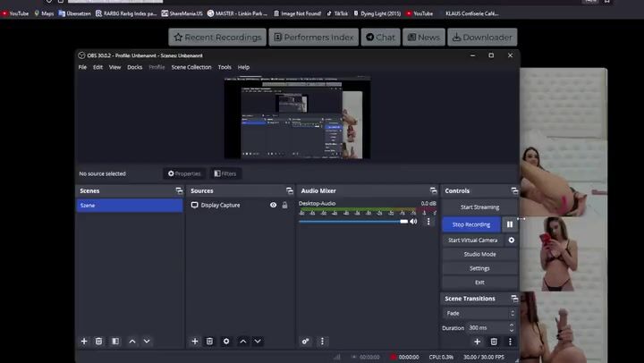Open transition properties three-dot menu
The height and width of the screenshot is (363, 644).
click(x=510, y=342)
